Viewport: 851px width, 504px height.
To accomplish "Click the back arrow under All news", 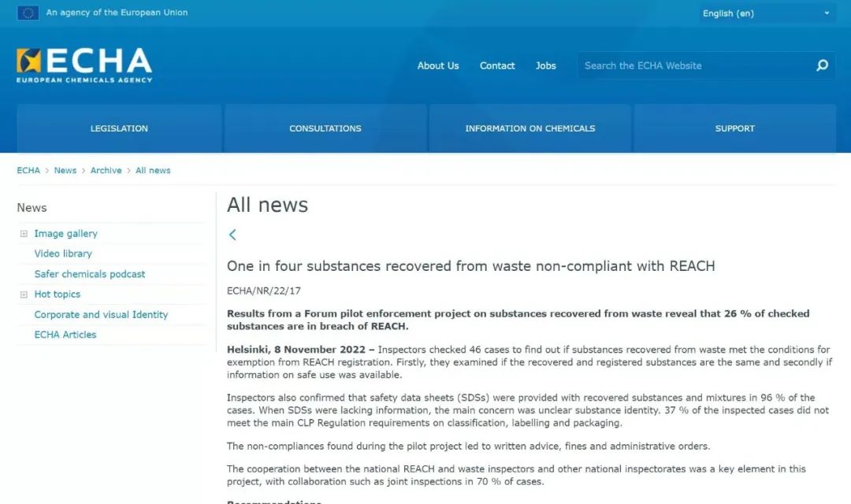I will (232, 235).
